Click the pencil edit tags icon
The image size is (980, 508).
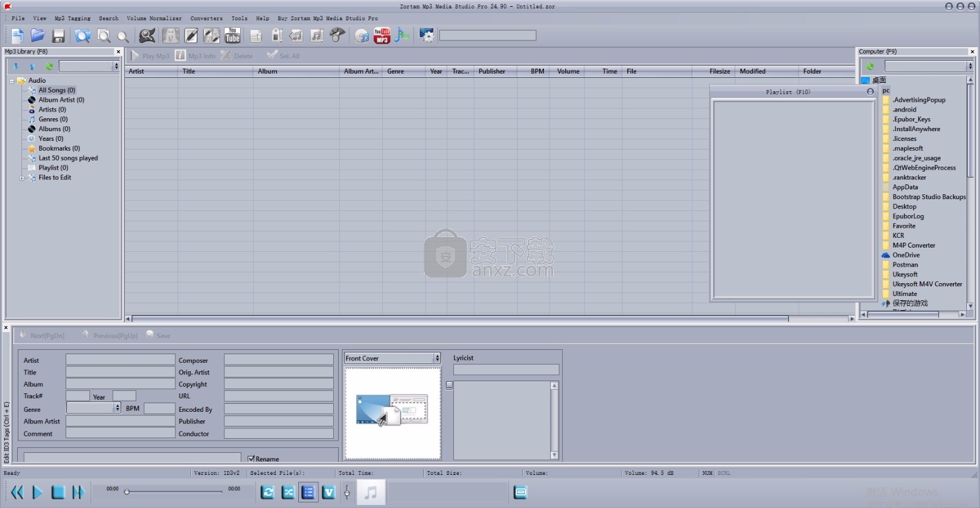[x=191, y=36]
